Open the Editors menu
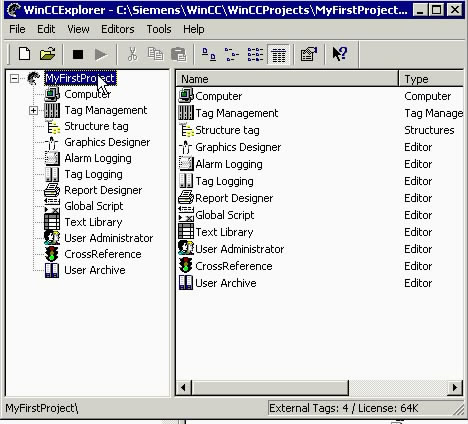This screenshot has height=424, width=468. [118, 29]
